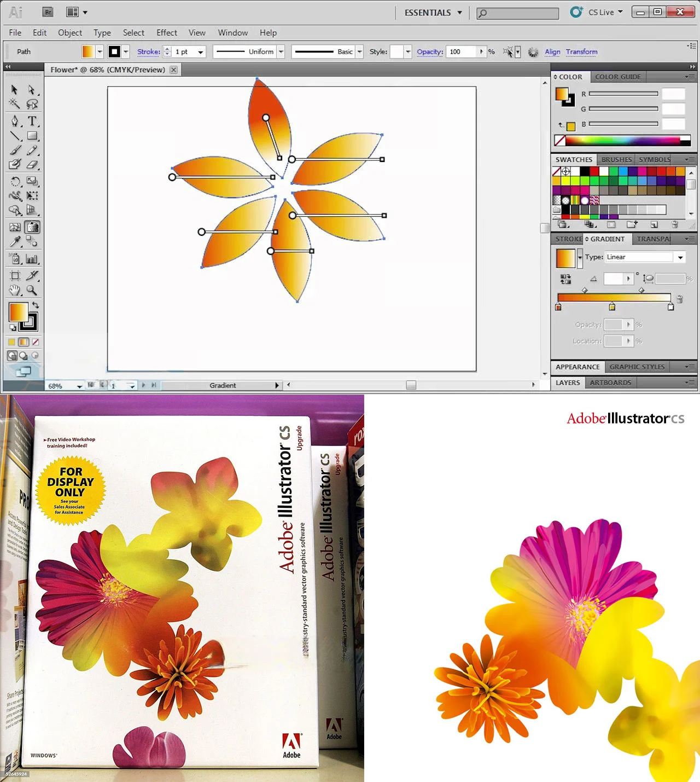Select the Pen tool

click(15, 121)
